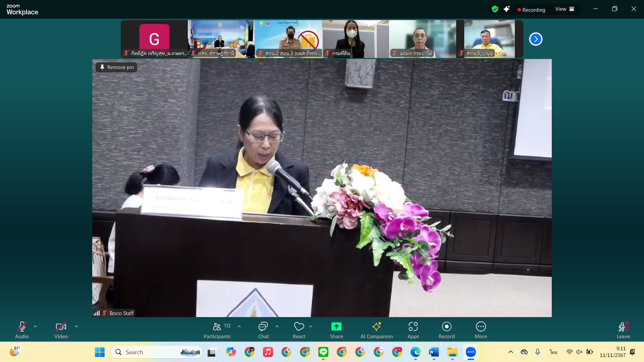Open the Apps icon
The image size is (644, 362).
point(413,327)
